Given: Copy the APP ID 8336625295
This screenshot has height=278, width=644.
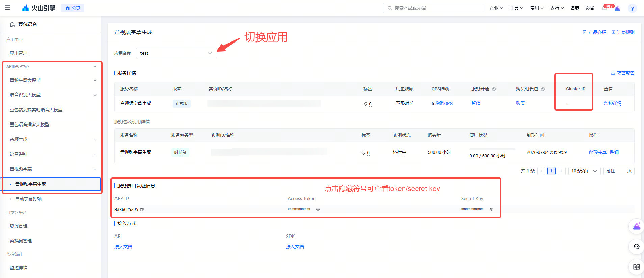Looking at the screenshot, I should (142, 210).
